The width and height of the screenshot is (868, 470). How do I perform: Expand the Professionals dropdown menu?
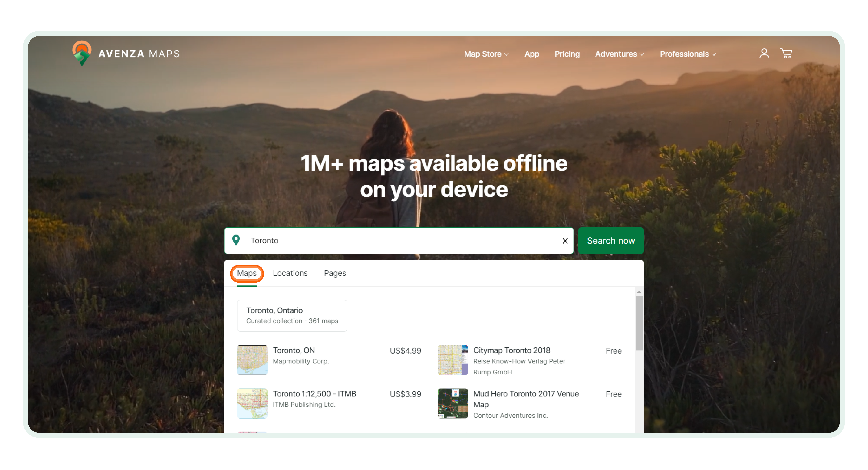688,54
